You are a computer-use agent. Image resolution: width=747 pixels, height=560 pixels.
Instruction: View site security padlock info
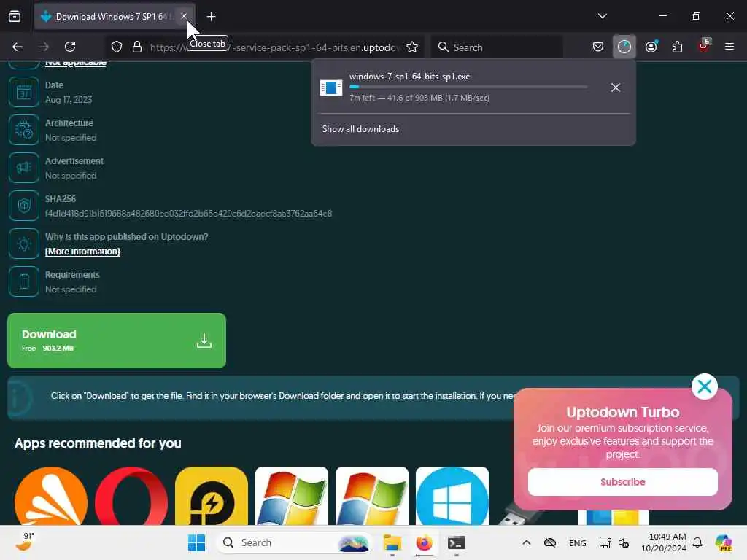tap(137, 47)
